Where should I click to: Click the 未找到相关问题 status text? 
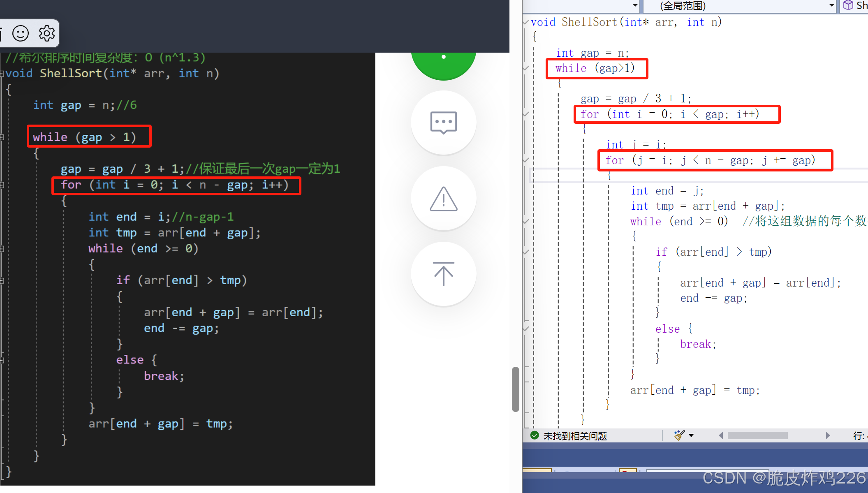[x=575, y=436]
